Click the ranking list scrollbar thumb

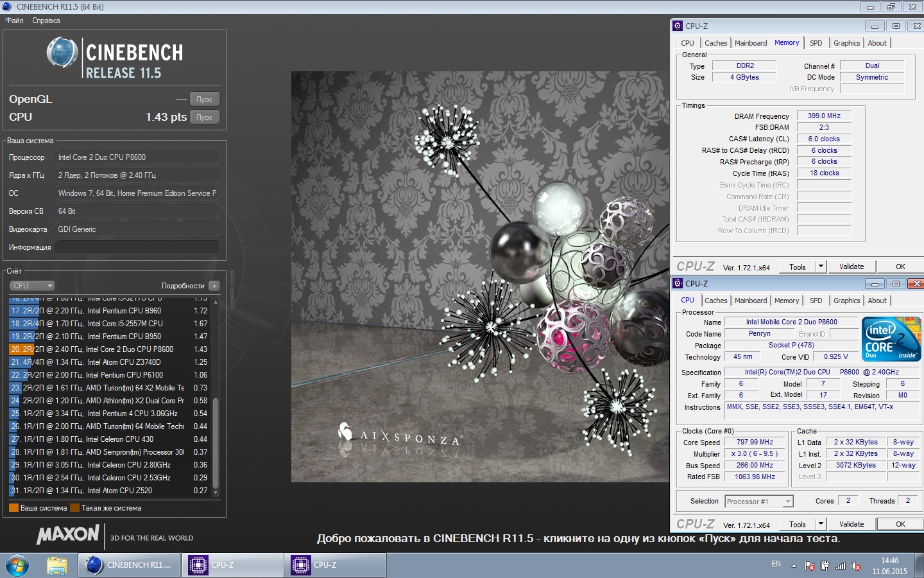(x=216, y=443)
